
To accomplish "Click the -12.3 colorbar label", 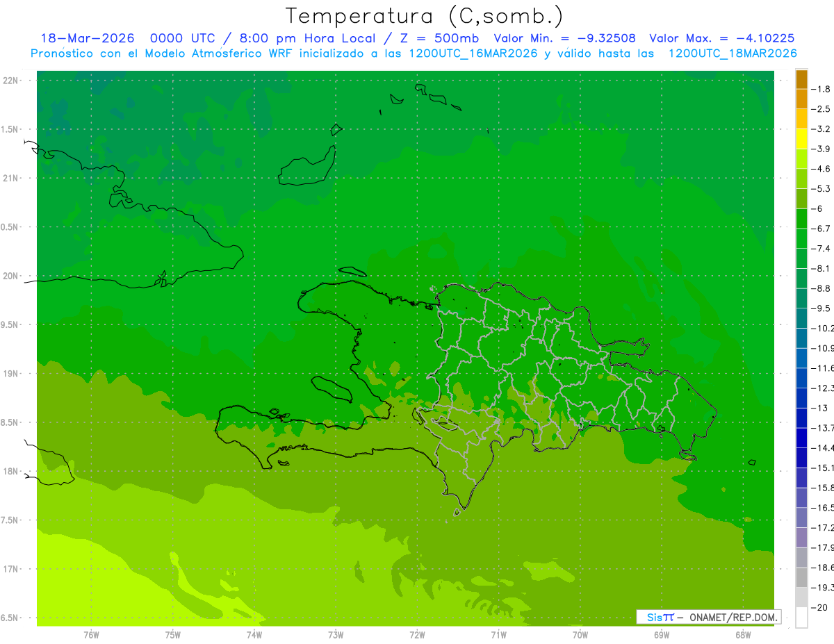I will pyautogui.click(x=823, y=388).
